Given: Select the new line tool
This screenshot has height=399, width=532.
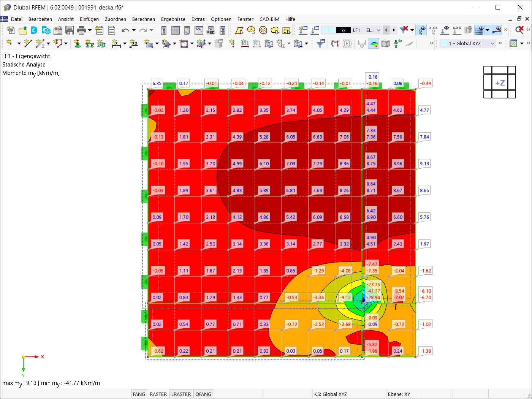Looking at the screenshot, I should click(28, 43).
